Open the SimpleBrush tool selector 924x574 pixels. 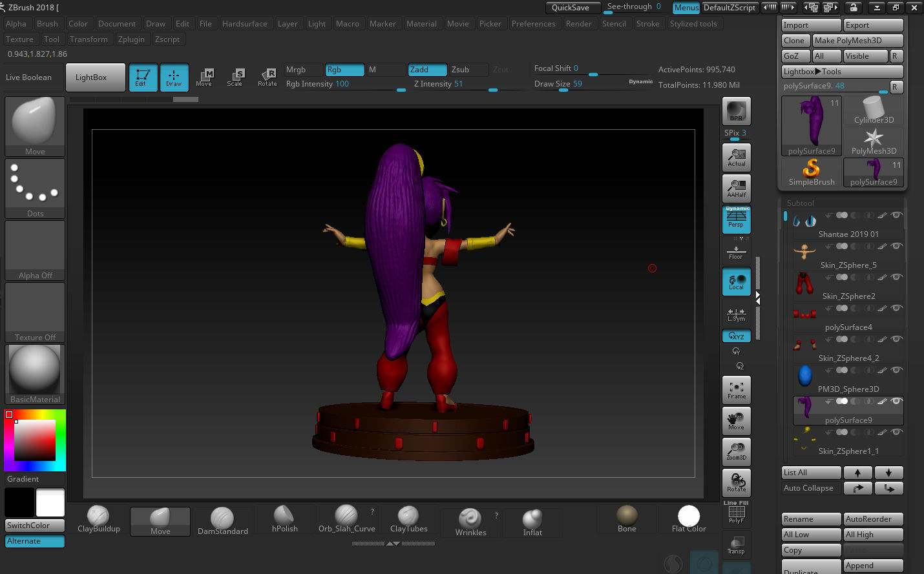[812, 172]
